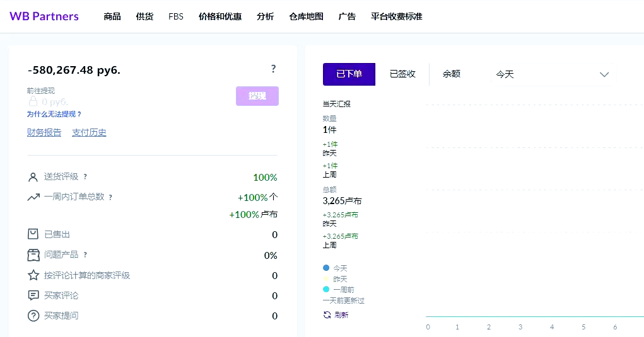
Task: Select the 已签收 tab
Action: [402, 74]
